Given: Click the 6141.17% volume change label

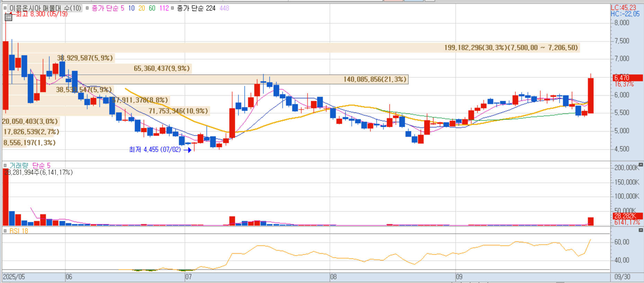Looking at the screenshot, I should 627,222.
